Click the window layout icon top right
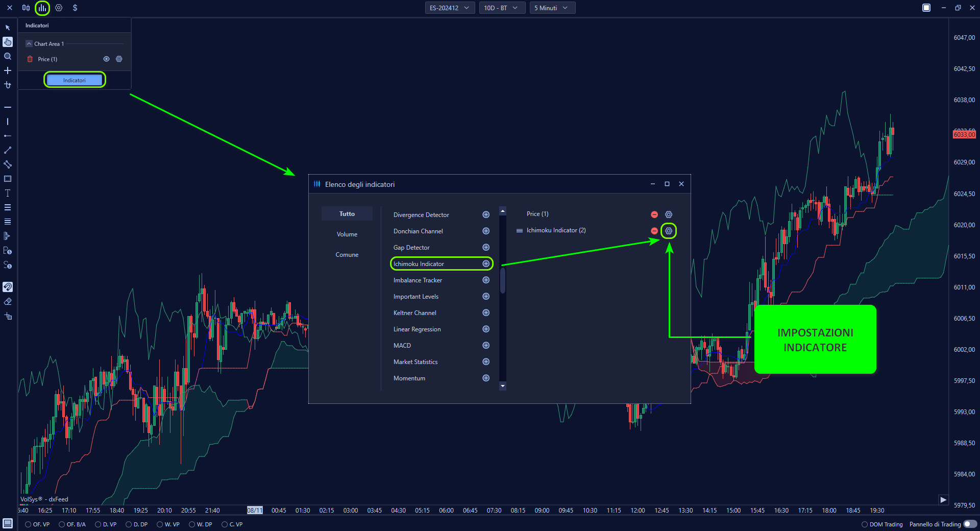 click(926, 8)
